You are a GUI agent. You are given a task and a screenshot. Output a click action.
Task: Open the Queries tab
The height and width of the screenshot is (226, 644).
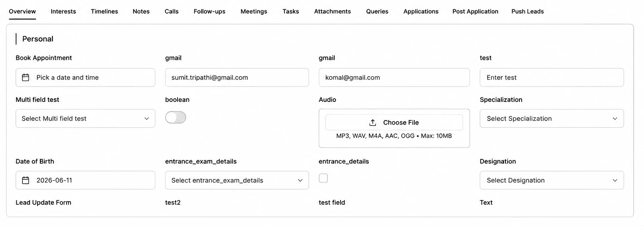[377, 11]
